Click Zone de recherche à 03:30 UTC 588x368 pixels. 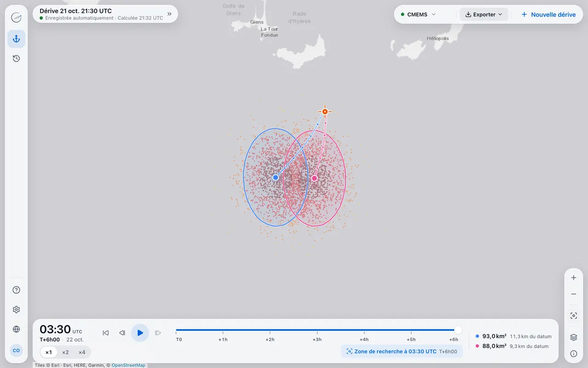coord(402,351)
